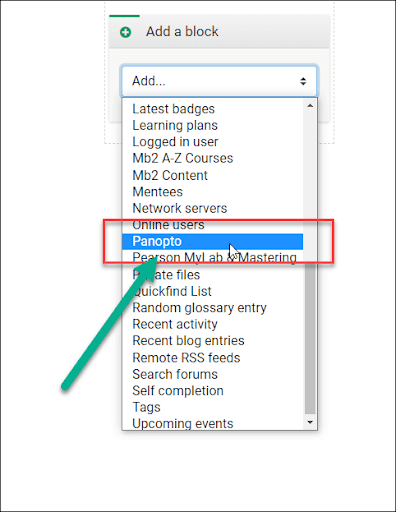Select Panopto from the block list
The image size is (396, 512).
212,241
